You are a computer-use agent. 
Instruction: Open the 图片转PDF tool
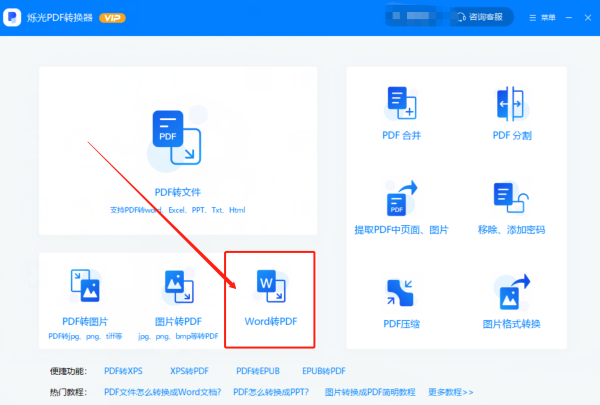(x=178, y=288)
